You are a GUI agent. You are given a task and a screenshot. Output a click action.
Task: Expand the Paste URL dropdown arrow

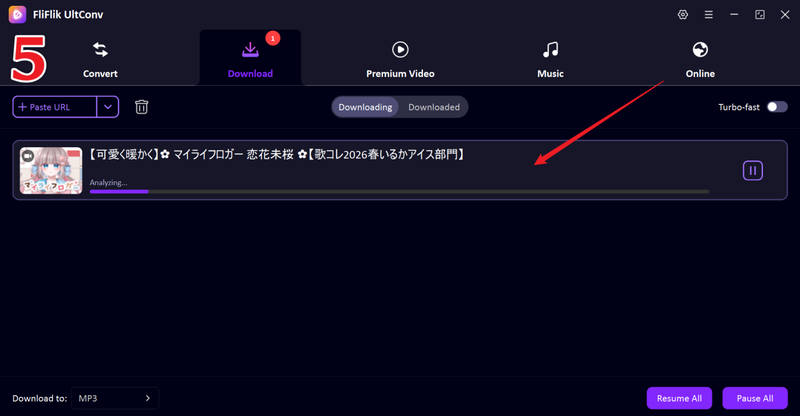pos(108,107)
